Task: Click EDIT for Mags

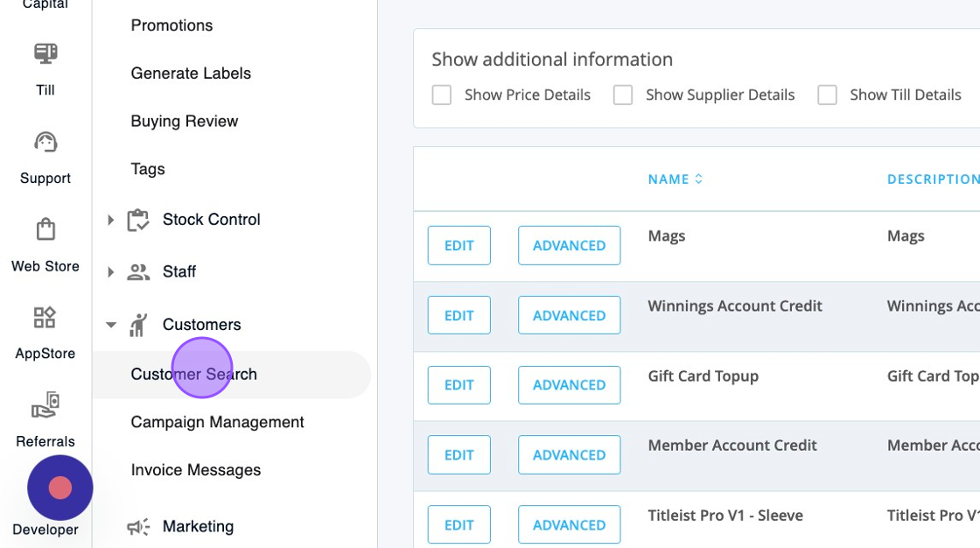Action: tap(459, 245)
